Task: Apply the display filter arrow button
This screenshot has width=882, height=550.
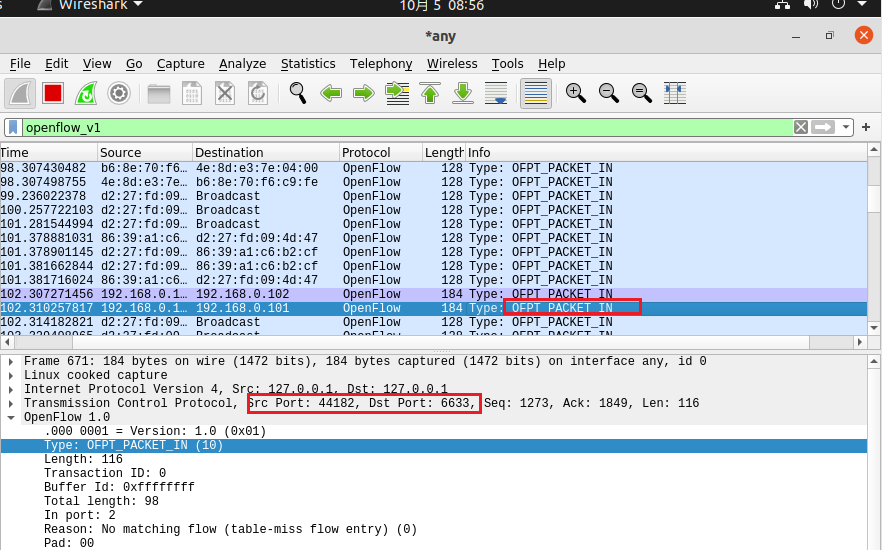Action: point(823,127)
